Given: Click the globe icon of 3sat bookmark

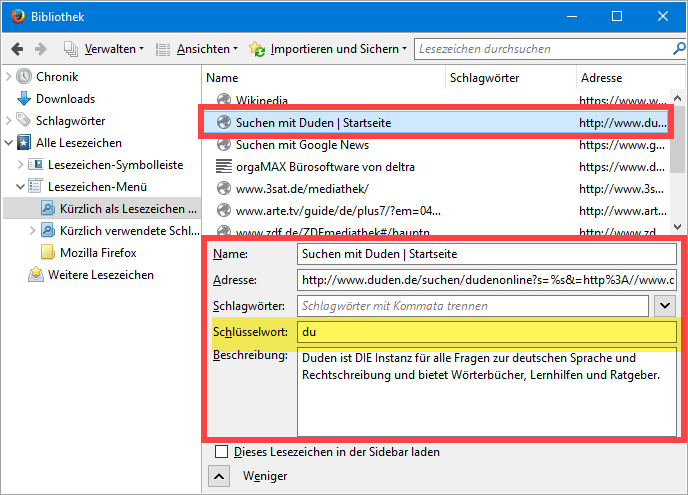Looking at the screenshot, I should [x=224, y=188].
